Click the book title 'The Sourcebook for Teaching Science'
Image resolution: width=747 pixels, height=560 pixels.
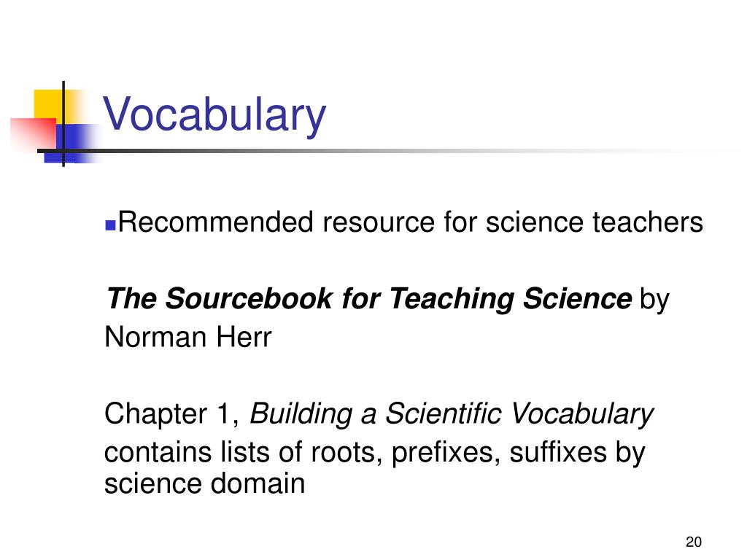[369, 298]
